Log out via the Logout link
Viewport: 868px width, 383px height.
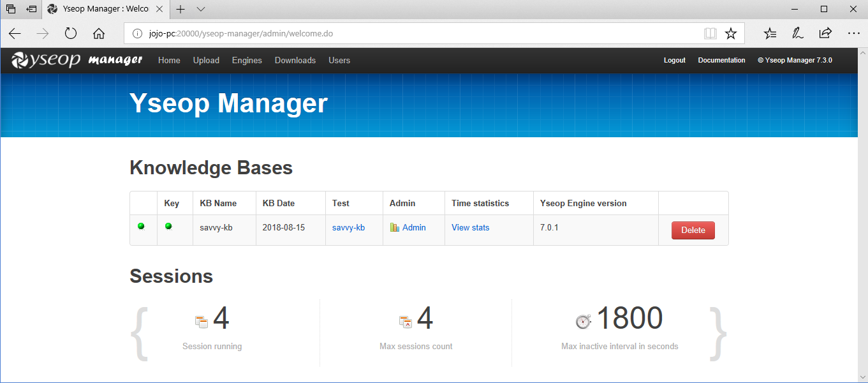pos(675,60)
